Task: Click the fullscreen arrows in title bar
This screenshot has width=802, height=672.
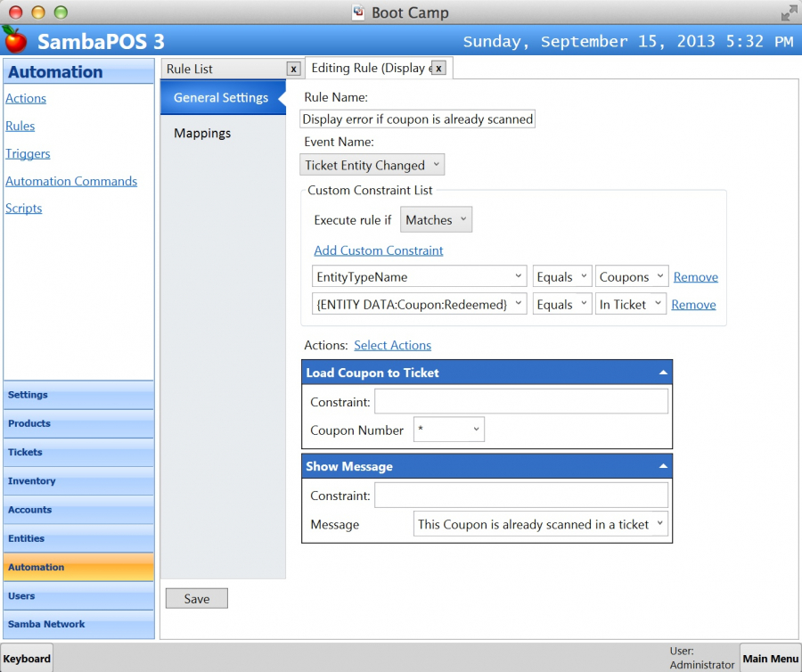Action: 789,12
